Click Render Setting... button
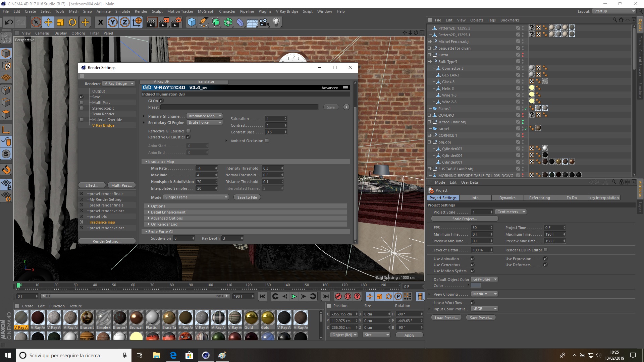644x362 pixels. point(107,241)
